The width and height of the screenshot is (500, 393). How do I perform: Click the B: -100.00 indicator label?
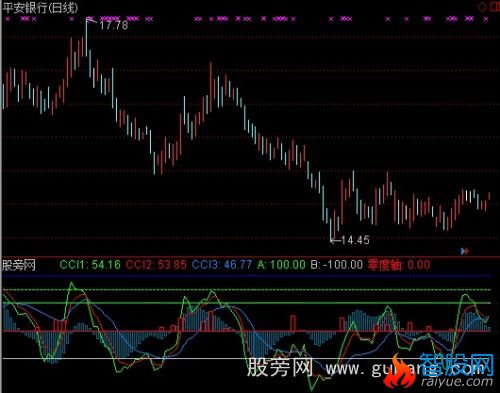coord(337,265)
